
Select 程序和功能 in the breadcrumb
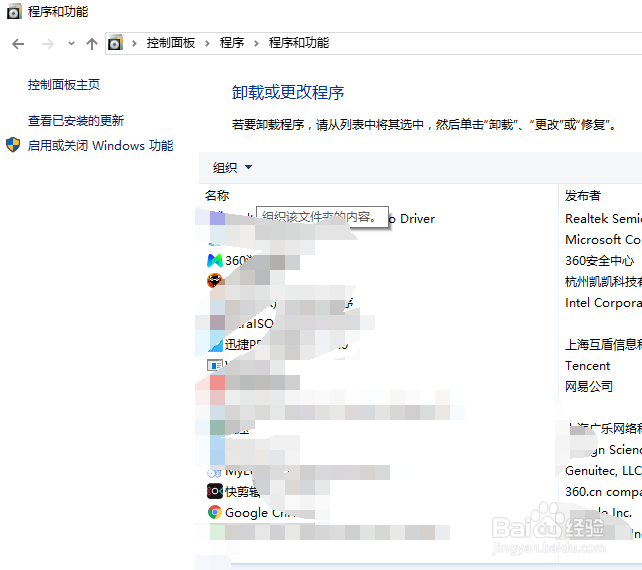(x=299, y=43)
